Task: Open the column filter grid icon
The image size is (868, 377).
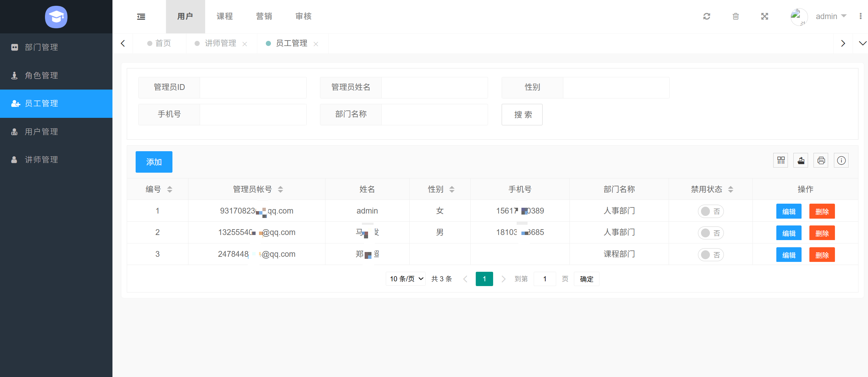Action: (x=780, y=160)
